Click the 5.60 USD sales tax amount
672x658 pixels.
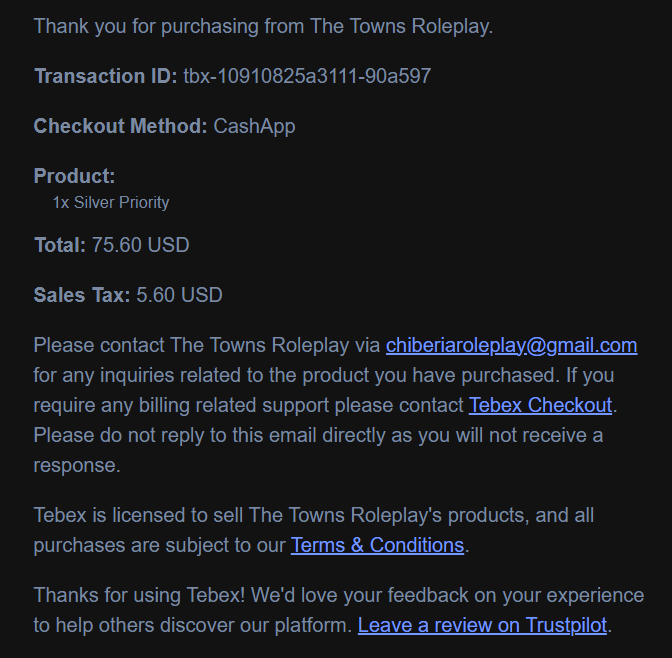click(x=179, y=295)
